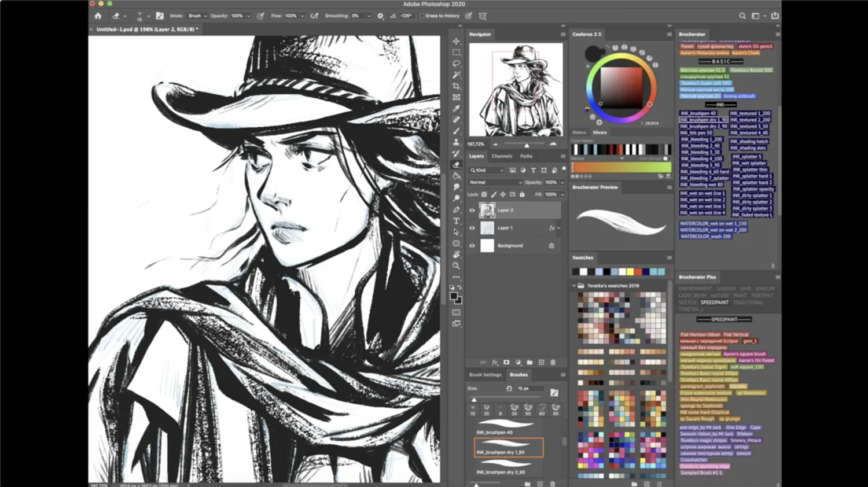Viewport: 868px width, 487px height.
Task: Switch to the Channels tab
Action: tap(502, 156)
